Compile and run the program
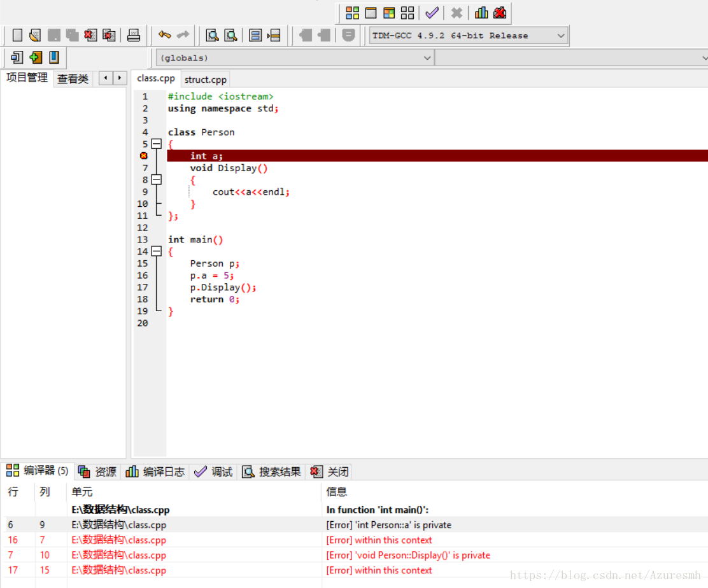The width and height of the screenshot is (708, 588). (389, 13)
